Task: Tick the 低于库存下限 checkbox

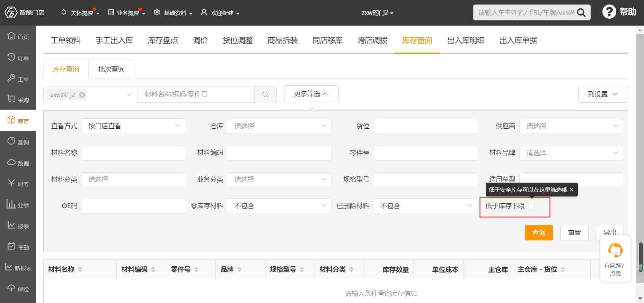Action: point(532,206)
